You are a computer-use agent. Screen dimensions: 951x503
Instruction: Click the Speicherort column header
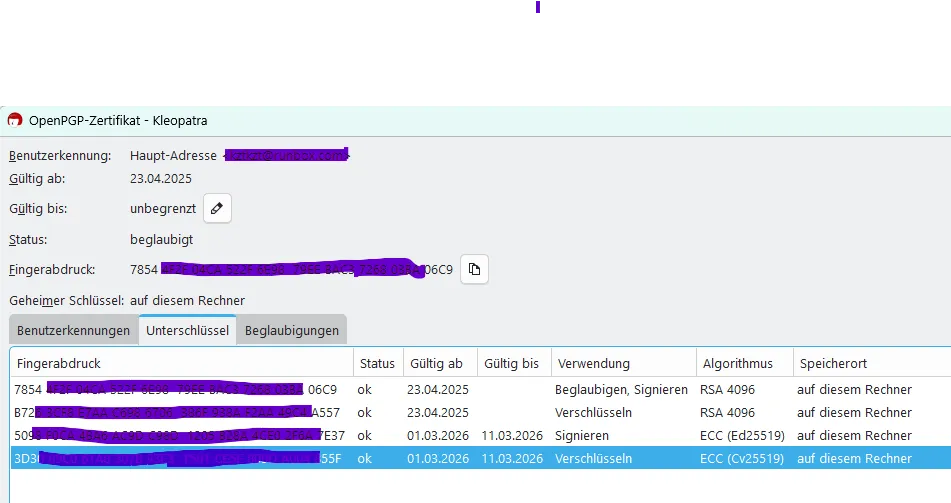(872, 363)
